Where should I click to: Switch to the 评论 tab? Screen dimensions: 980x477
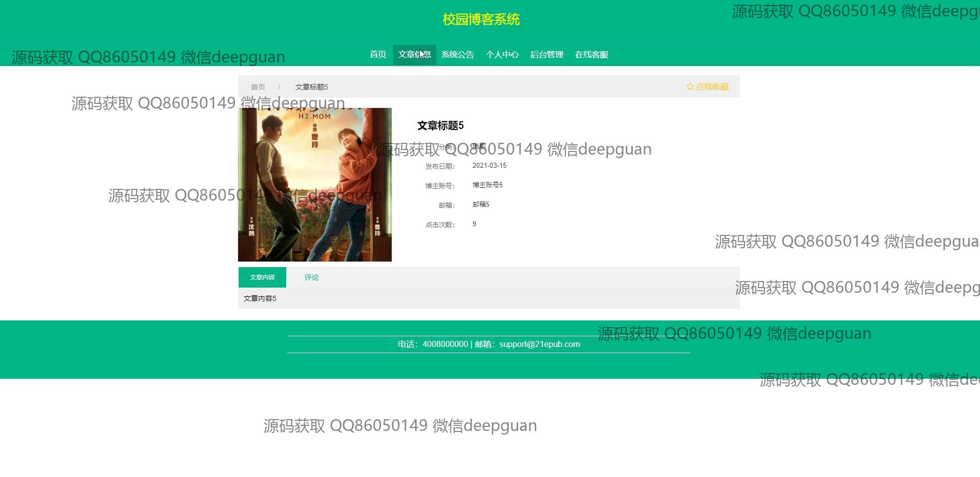coord(311,277)
